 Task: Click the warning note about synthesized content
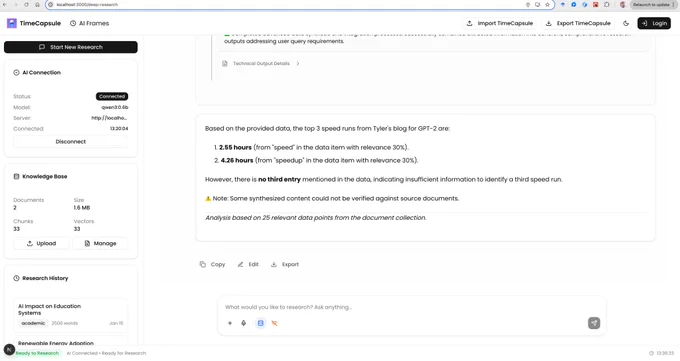332,198
